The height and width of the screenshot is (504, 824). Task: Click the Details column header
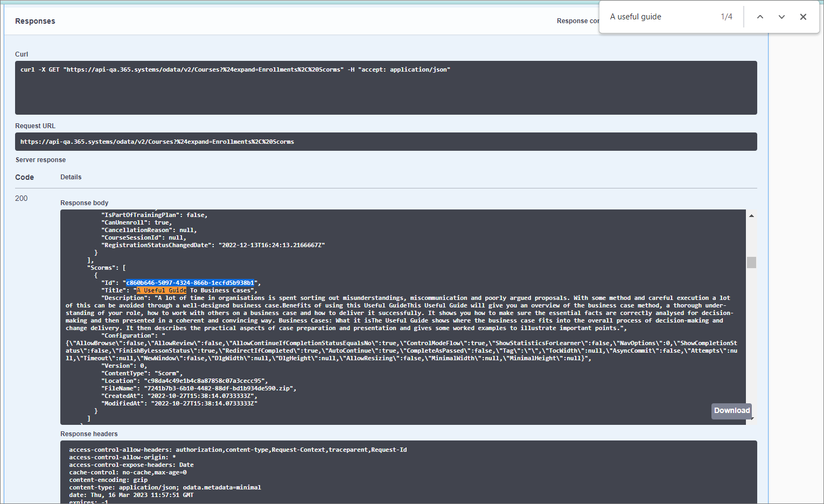point(71,177)
